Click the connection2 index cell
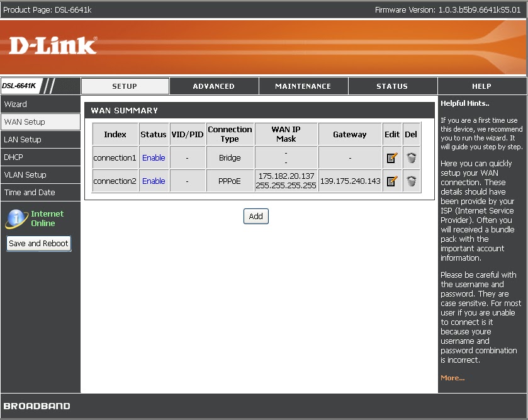The image size is (528, 420). pos(115,181)
